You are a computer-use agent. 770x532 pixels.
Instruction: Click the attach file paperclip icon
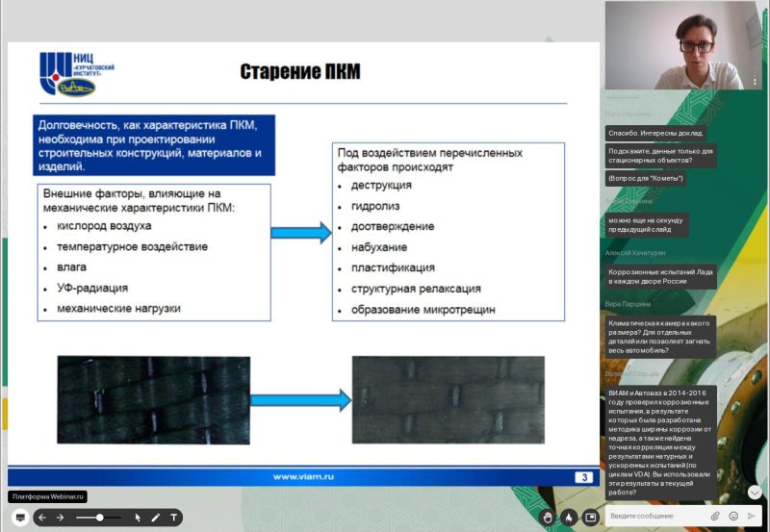click(715, 516)
